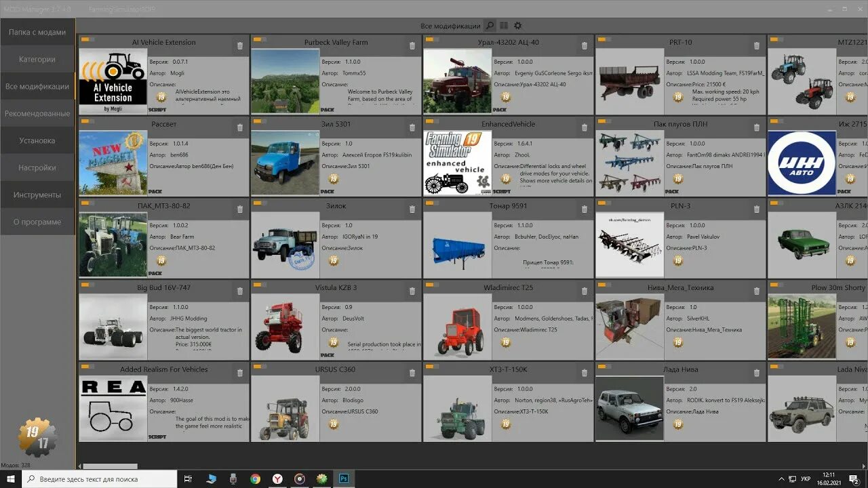Open display settings via the top gear icon

[x=518, y=26]
